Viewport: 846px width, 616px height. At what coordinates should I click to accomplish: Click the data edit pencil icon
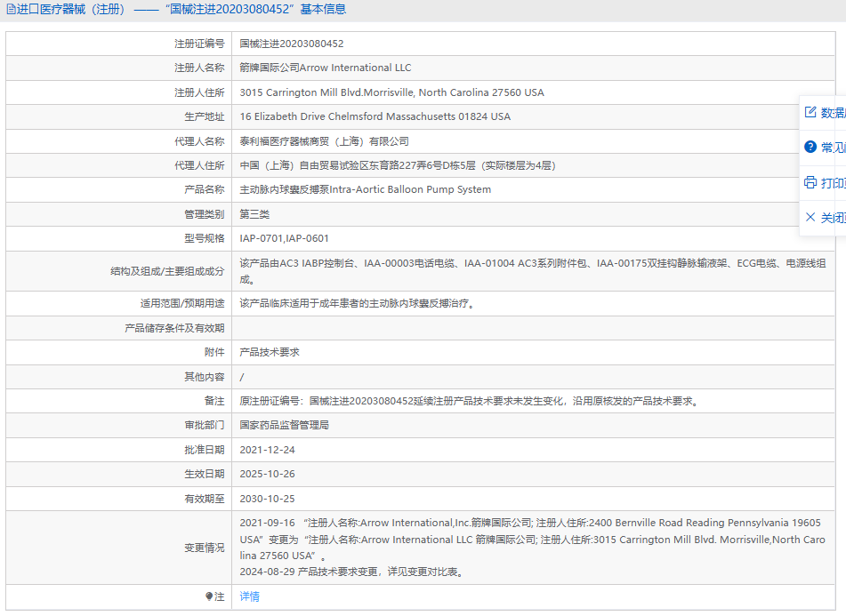[810, 112]
